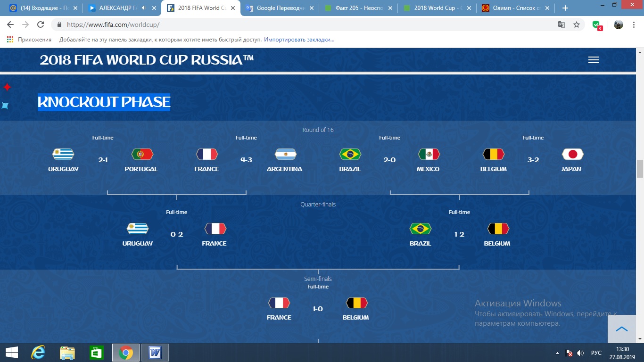644x362 pixels.
Task: Switch the РУС input language
Action: point(596,353)
